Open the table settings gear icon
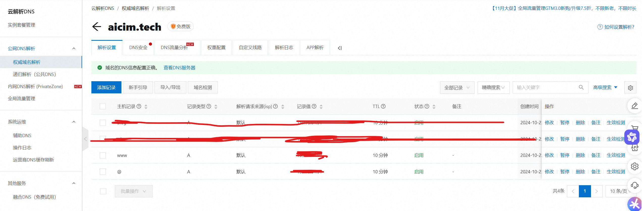The width and height of the screenshot is (644, 211). pyautogui.click(x=630, y=88)
